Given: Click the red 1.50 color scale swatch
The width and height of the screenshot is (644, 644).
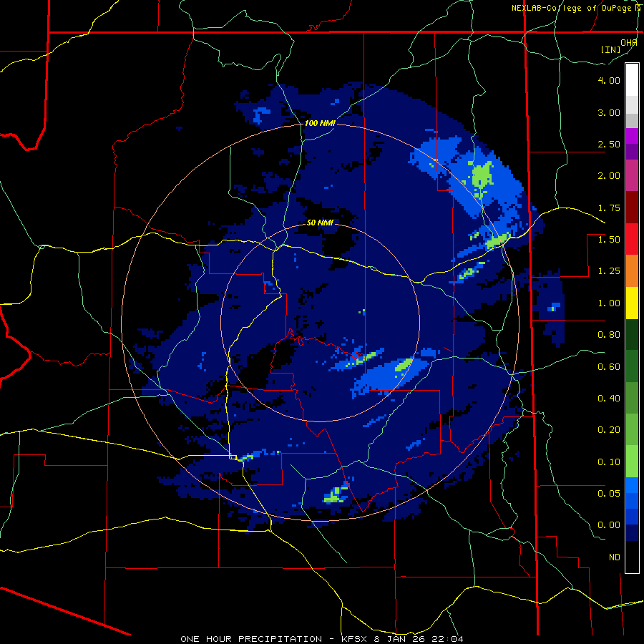Looking at the screenshot, I should [632, 239].
